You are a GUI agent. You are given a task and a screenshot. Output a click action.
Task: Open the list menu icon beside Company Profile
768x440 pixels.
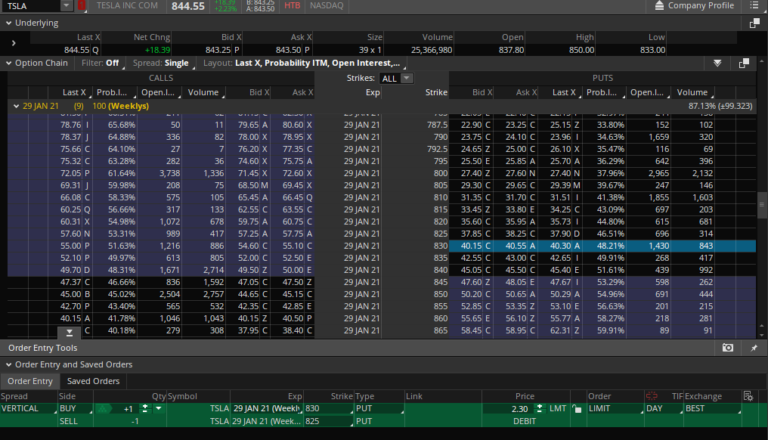[x=754, y=5]
